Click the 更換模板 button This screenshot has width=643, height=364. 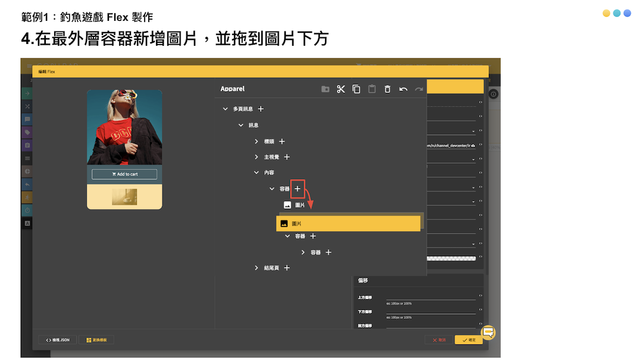click(96, 340)
